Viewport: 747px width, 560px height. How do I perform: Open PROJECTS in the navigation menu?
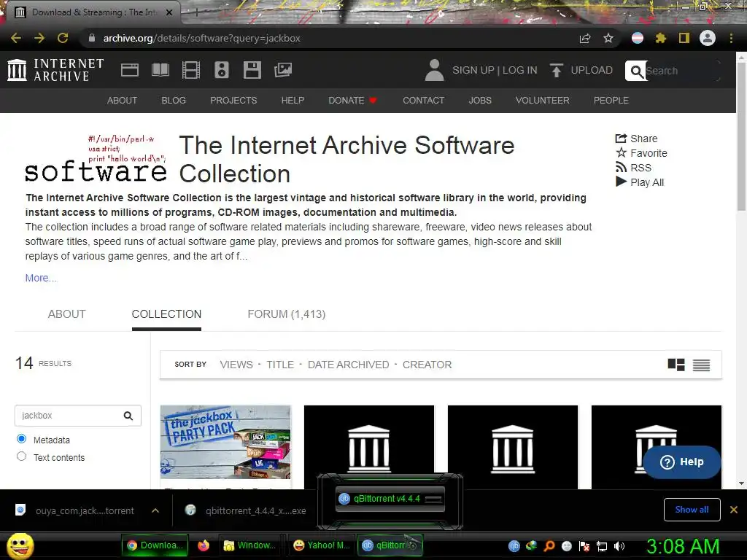[x=233, y=101]
